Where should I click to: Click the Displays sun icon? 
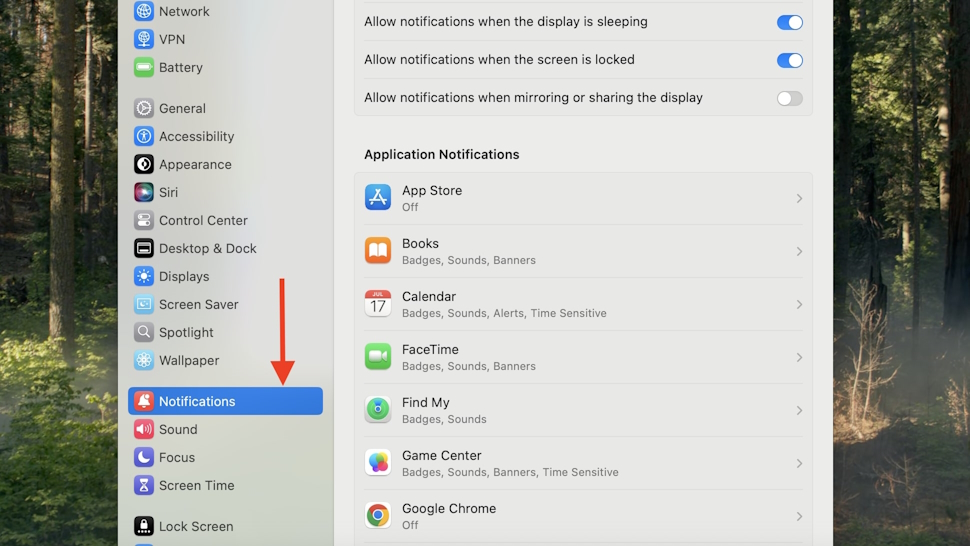[144, 276]
